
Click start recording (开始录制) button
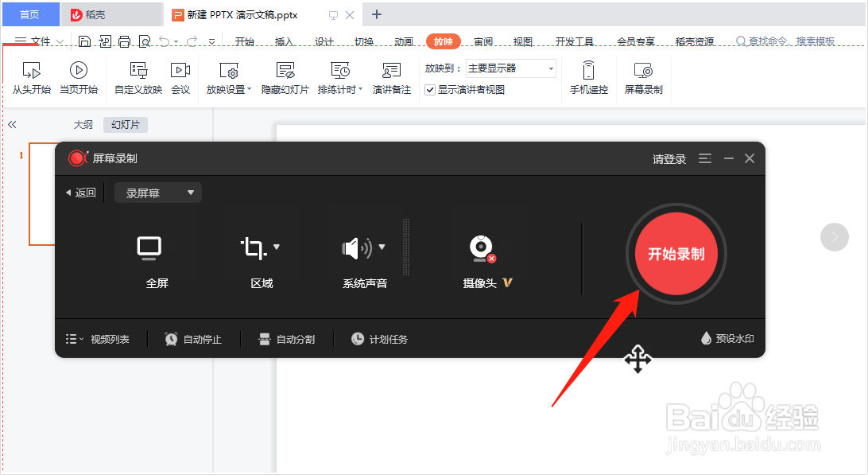click(676, 254)
